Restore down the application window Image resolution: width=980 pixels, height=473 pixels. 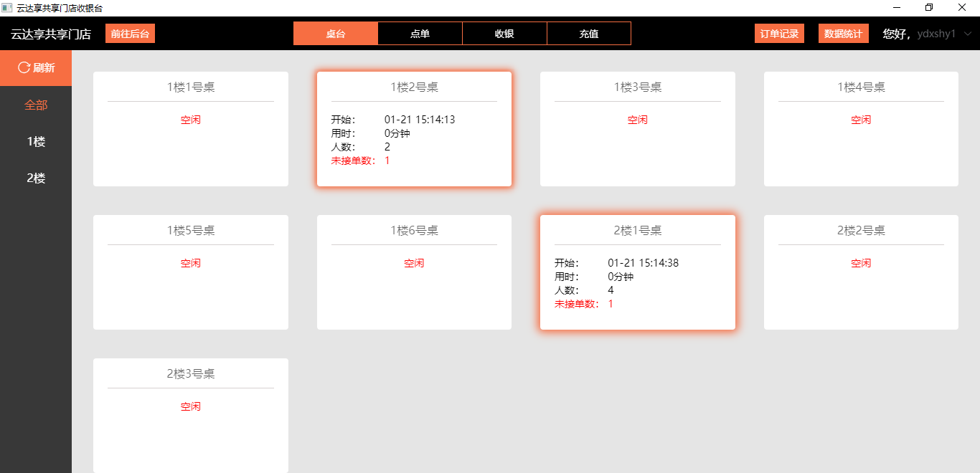(929, 8)
